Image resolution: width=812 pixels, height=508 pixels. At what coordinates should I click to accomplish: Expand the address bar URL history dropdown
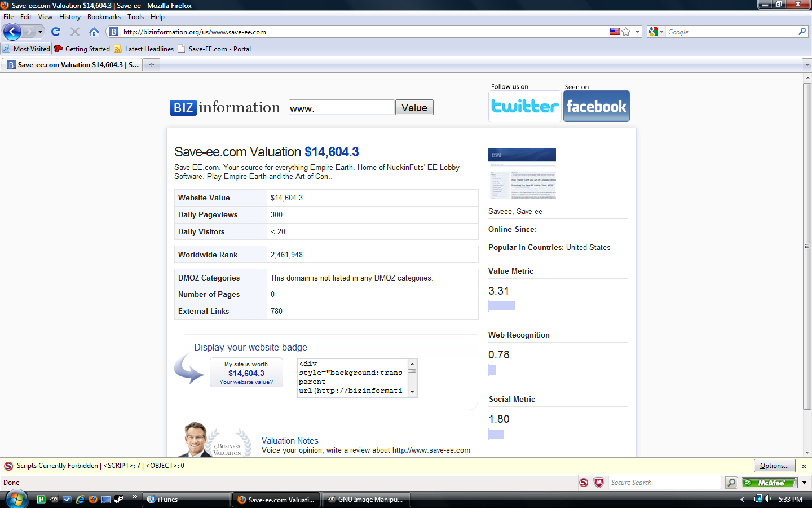point(638,32)
